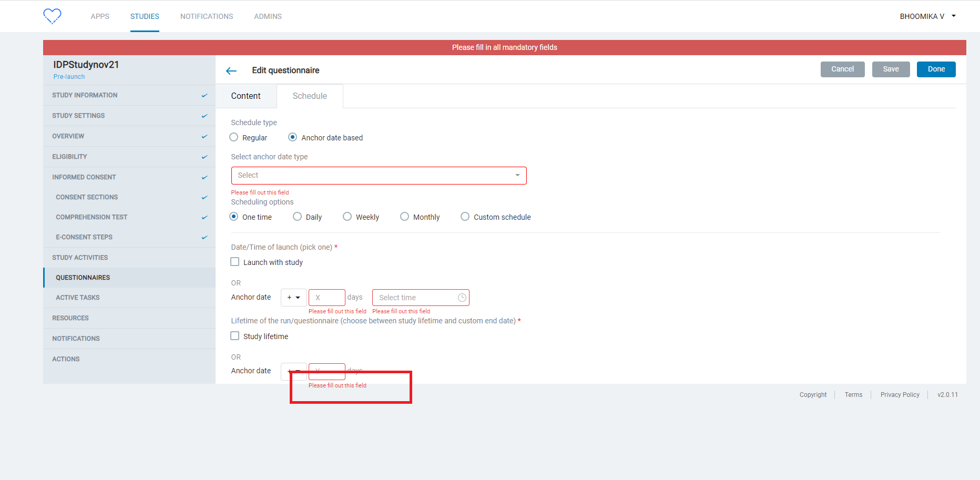
Task: Click the checkmark beside OVERVIEW
Action: tap(205, 136)
